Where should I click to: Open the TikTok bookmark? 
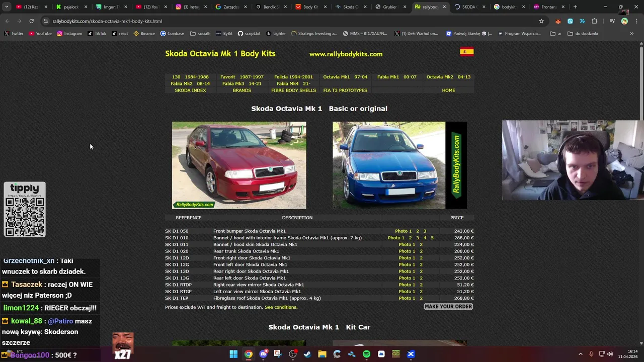(97, 34)
